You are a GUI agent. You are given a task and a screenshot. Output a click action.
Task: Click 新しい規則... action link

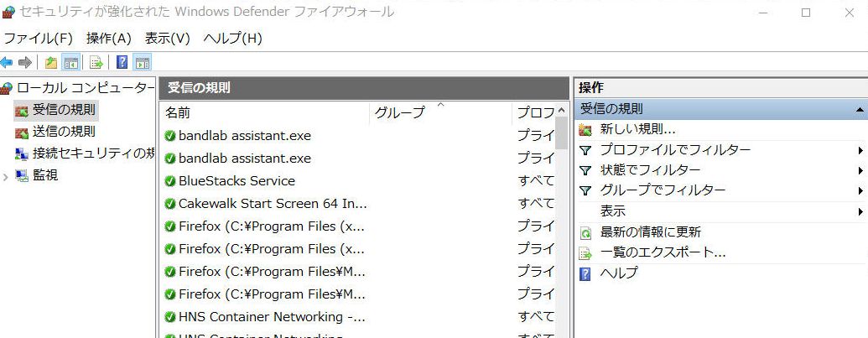pyautogui.click(x=637, y=129)
